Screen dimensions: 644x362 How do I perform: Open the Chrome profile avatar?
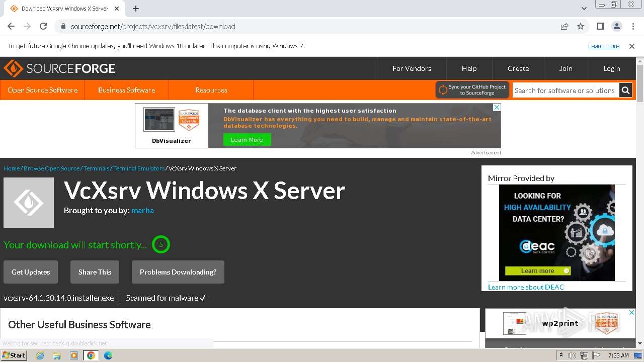click(617, 27)
